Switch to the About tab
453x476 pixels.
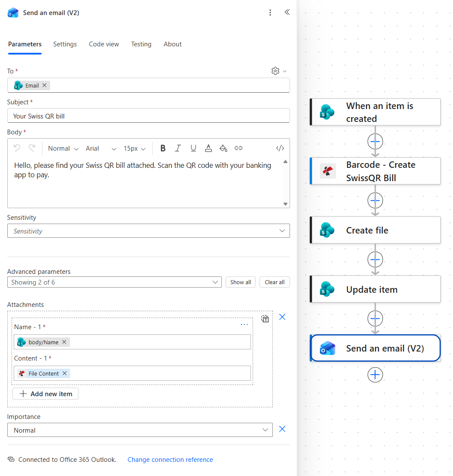pos(172,44)
